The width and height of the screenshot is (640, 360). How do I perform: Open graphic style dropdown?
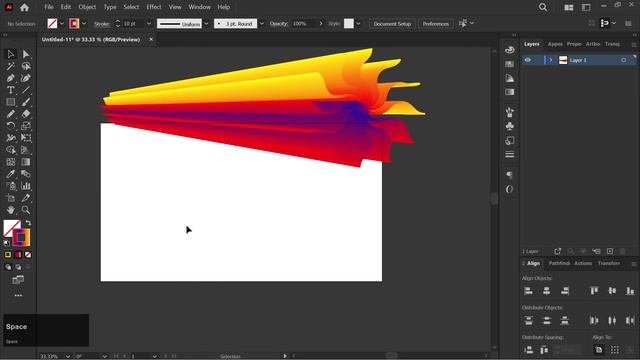pos(358,24)
